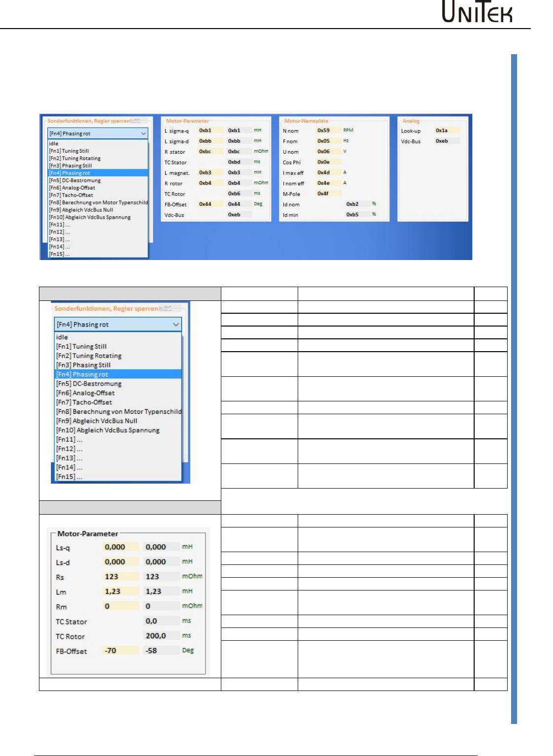Open the Fn4 Phasing rot combo box in the small top overview

(98, 133)
